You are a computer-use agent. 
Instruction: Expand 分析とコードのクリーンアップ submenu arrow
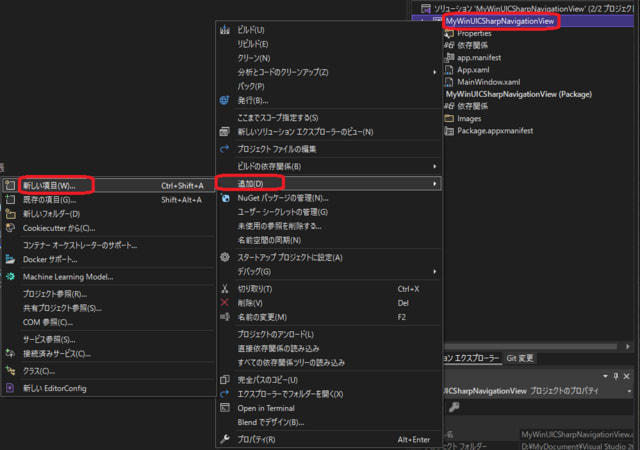click(434, 72)
